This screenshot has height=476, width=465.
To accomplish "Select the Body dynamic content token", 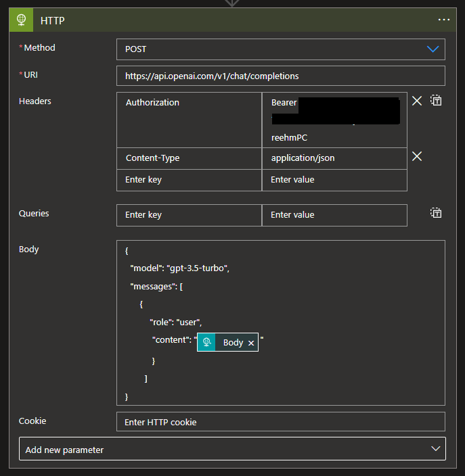I will [232, 343].
